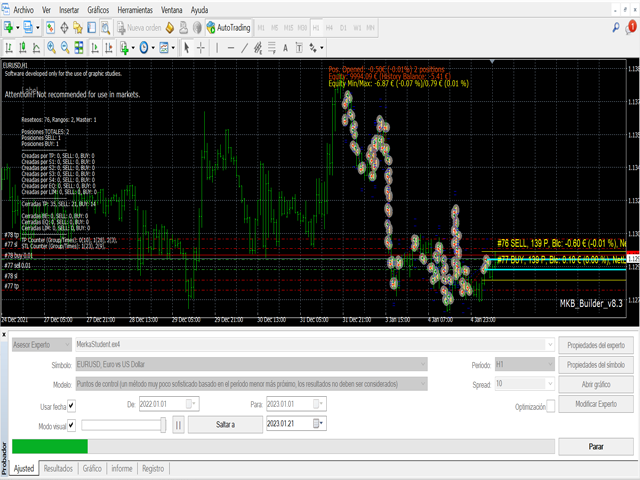Select the equidistant channel tool

[x=258, y=48]
